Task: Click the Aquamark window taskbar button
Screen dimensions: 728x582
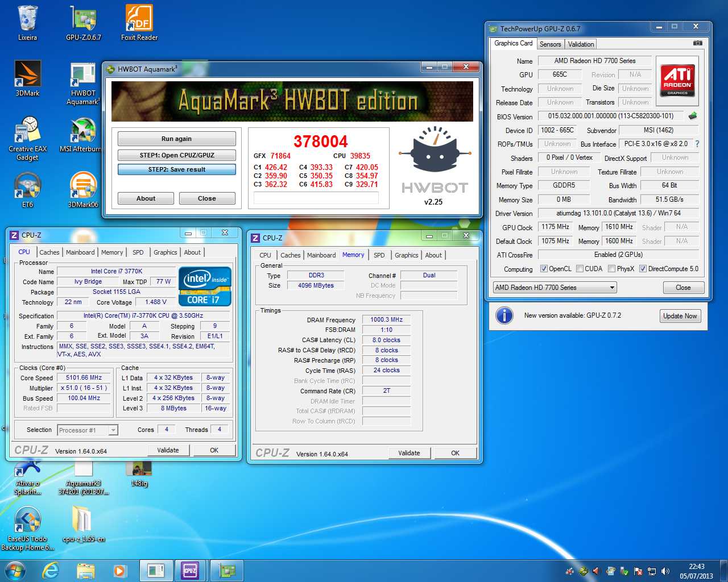Action: [x=155, y=571]
